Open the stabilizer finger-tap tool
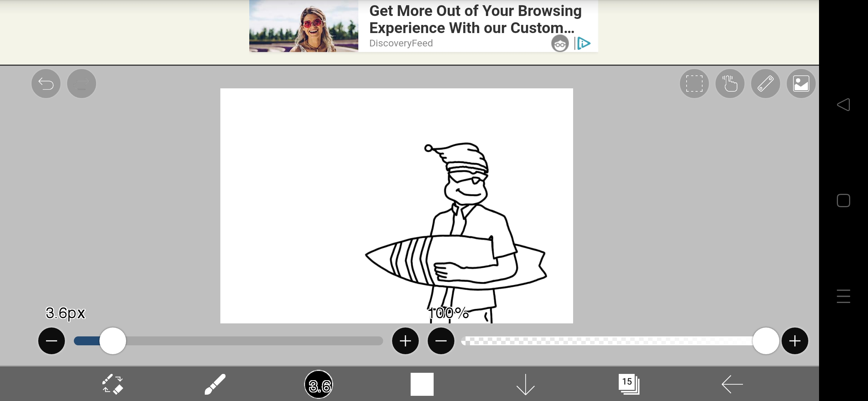868x401 pixels. (x=730, y=84)
